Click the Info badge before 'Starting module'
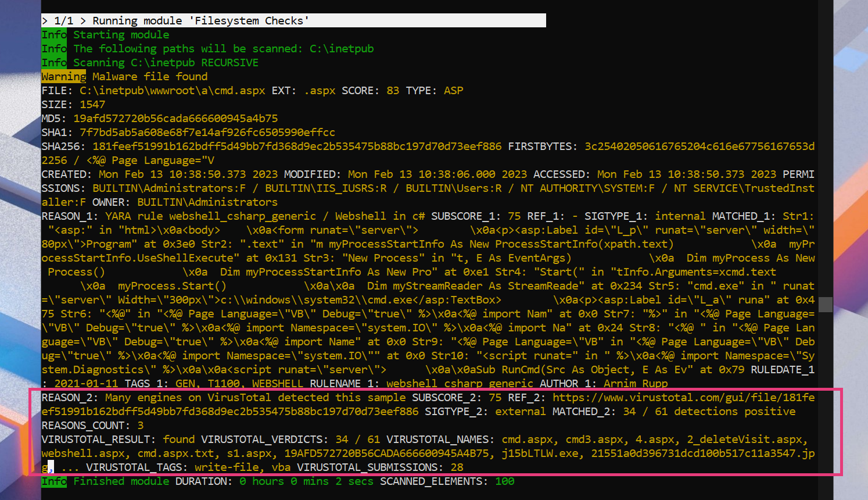Viewport: 868px width, 500px height. point(54,35)
